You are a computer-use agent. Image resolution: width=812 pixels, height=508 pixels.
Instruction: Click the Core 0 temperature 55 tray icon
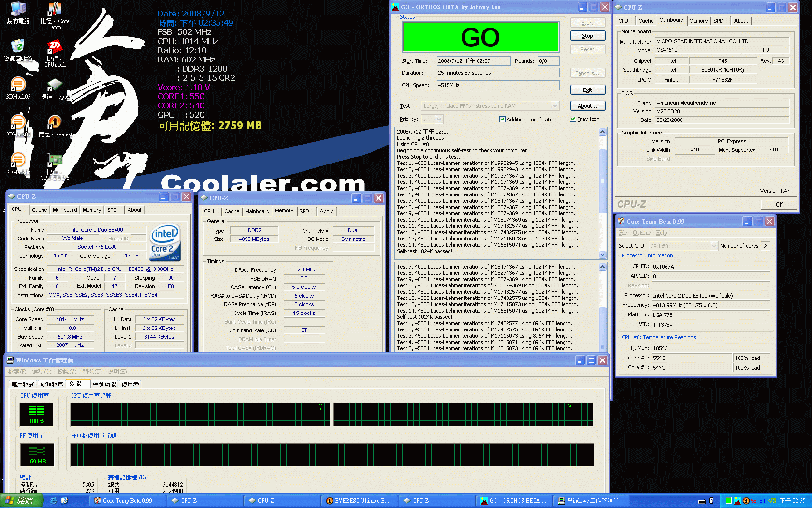click(x=754, y=501)
